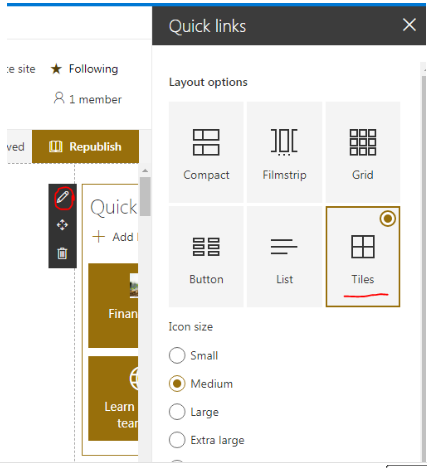Image resolution: width=427 pixels, height=468 pixels.
Task: Close the Quick links pane
Action: pyautogui.click(x=409, y=25)
